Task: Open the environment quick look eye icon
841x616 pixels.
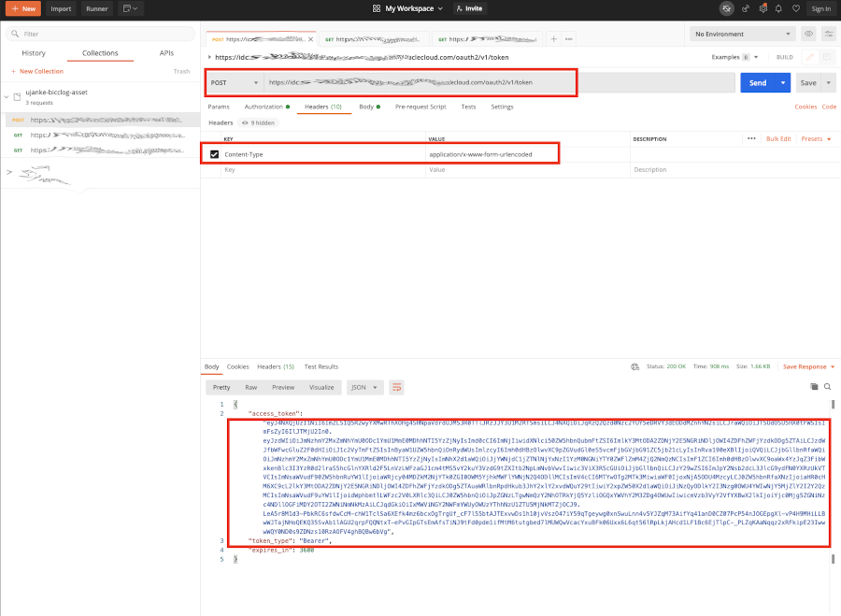Action: point(810,33)
